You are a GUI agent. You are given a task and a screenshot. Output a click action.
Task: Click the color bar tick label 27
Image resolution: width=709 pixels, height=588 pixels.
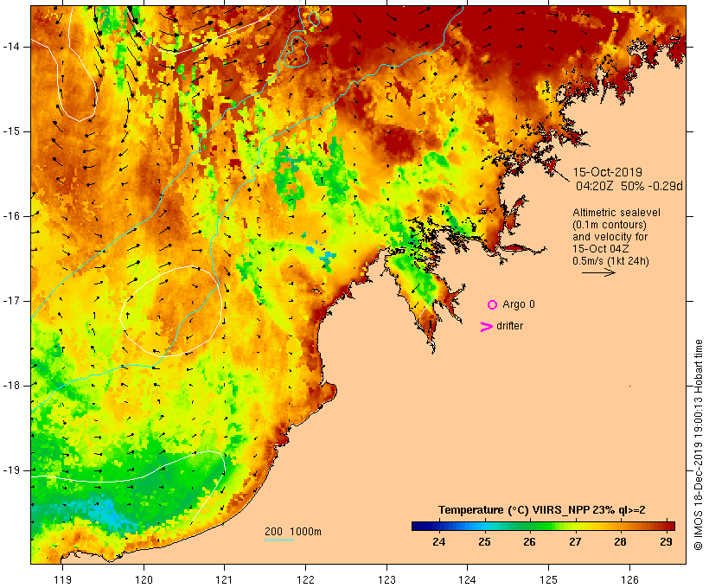[575, 542]
